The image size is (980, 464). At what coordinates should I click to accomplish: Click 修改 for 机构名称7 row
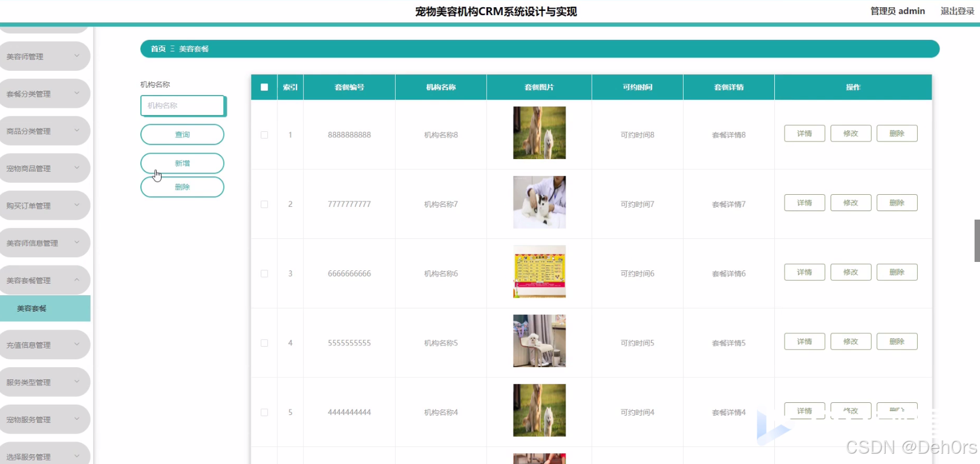click(851, 203)
